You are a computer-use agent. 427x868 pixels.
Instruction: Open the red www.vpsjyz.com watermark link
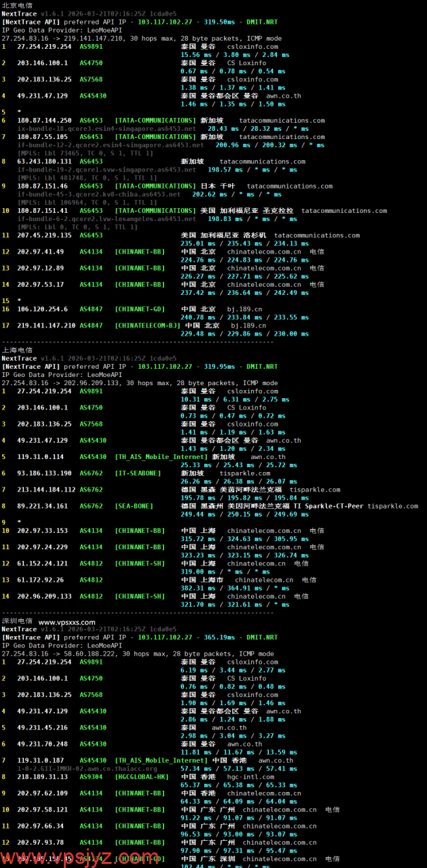click(x=80, y=856)
